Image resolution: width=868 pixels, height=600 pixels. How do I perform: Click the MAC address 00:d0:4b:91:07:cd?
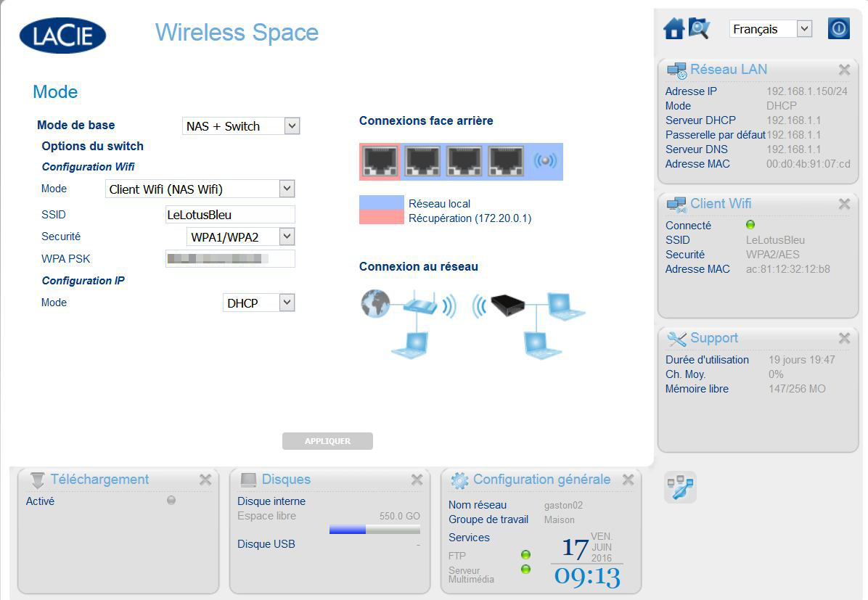[808, 164]
